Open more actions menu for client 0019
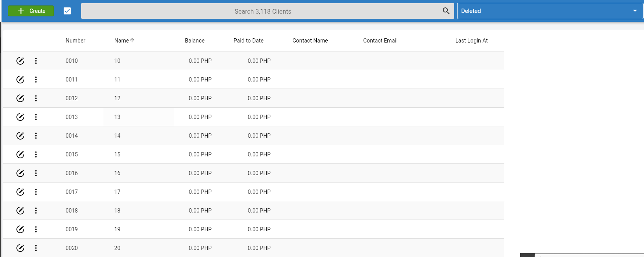 (36, 229)
